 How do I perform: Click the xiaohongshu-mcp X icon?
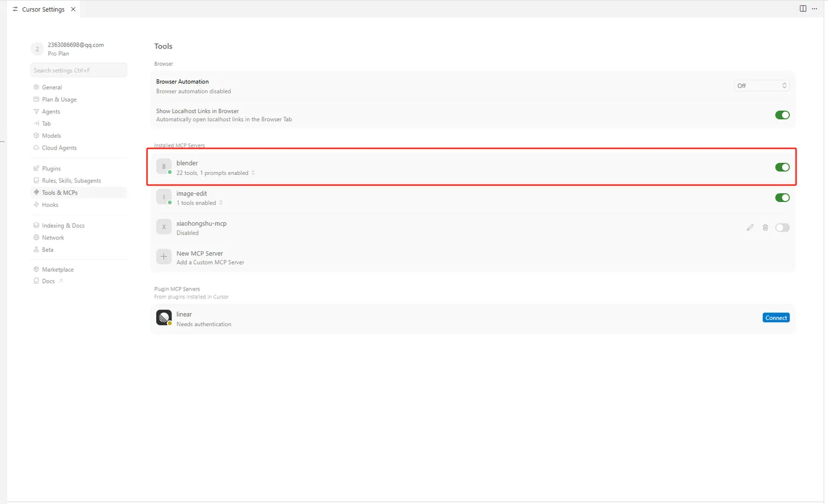coord(164,227)
